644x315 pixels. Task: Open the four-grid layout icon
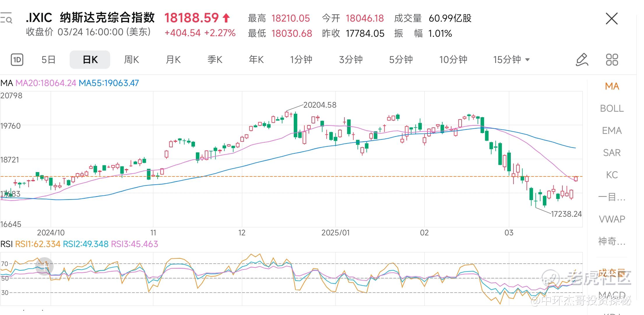612,60
